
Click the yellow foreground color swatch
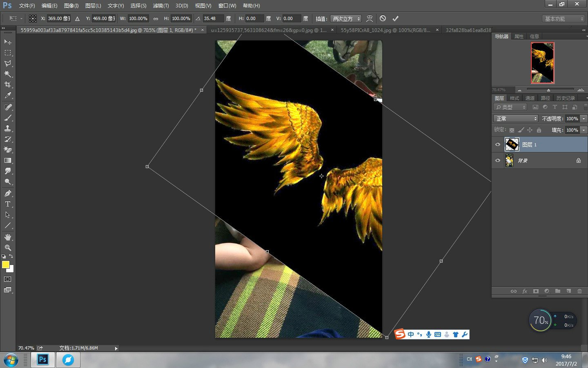pos(6,265)
